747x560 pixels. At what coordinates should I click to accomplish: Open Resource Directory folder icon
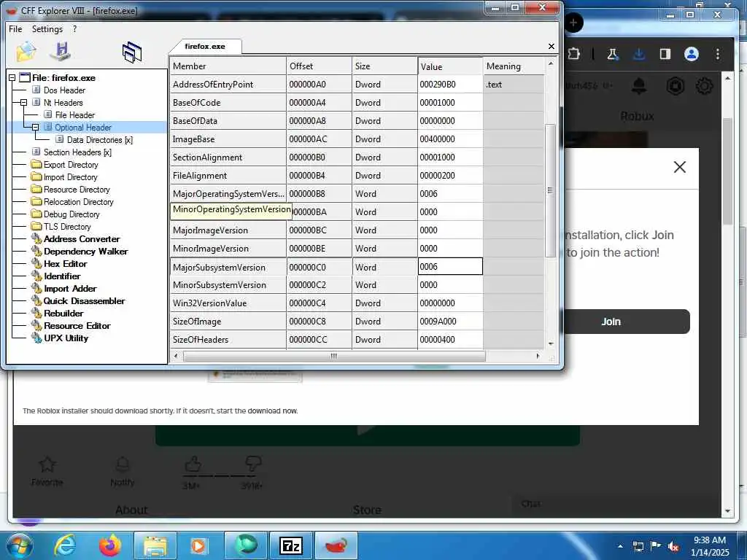coord(36,189)
